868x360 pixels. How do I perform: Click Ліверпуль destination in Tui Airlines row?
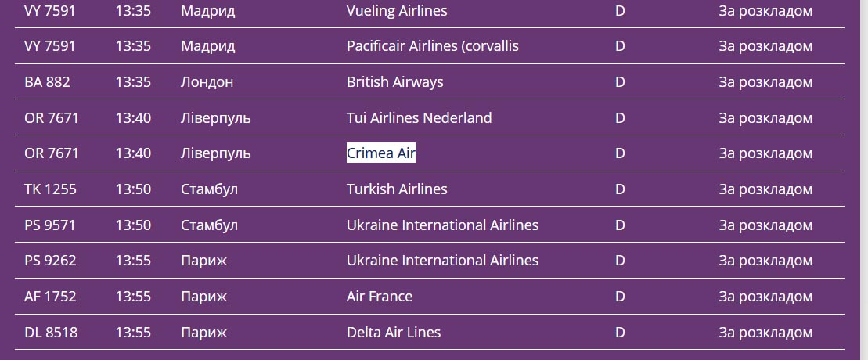click(x=216, y=118)
